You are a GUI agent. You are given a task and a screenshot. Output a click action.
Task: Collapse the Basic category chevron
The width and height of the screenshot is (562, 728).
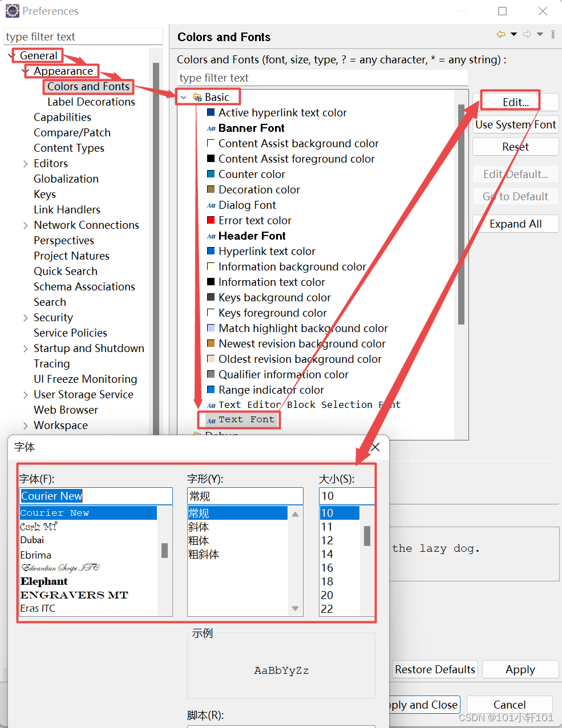[184, 98]
